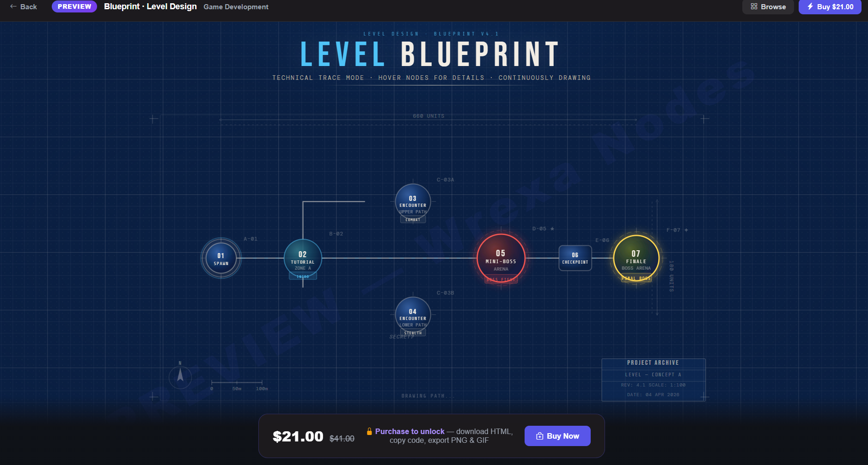
Task: Click the Buy Now button
Action: (x=557, y=435)
